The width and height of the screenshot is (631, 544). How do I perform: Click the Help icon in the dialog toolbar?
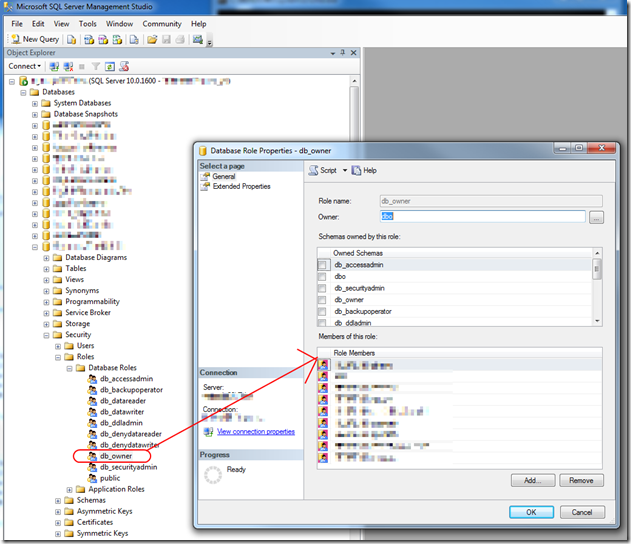(356, 171)
